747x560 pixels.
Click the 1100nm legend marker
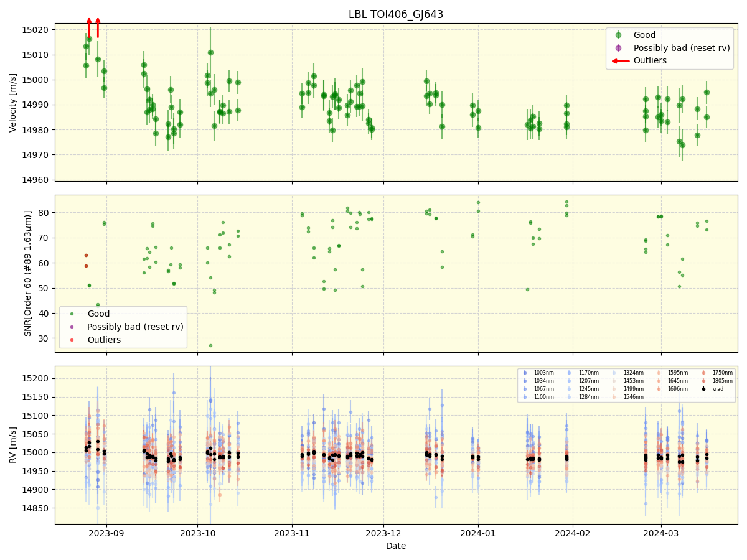[x=525, y=397]
